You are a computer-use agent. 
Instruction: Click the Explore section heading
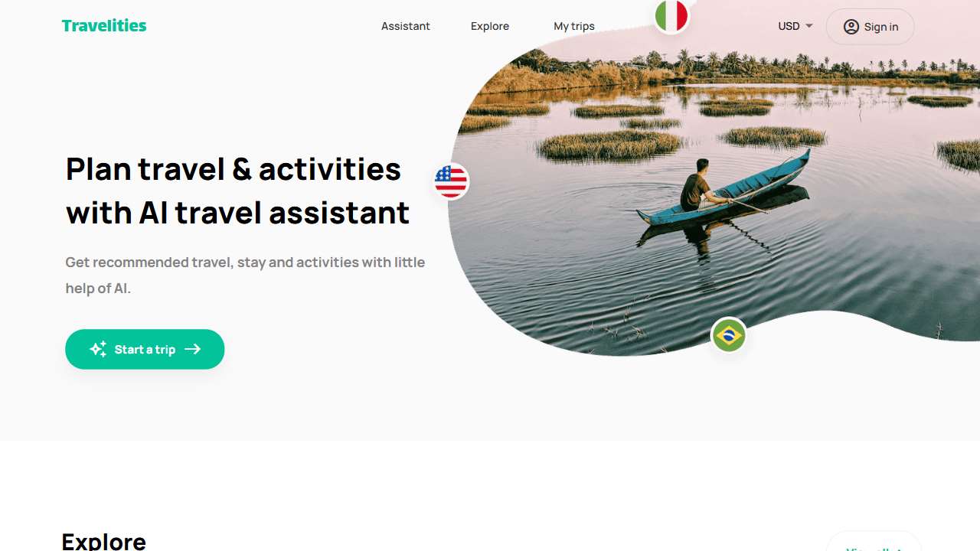104,540
